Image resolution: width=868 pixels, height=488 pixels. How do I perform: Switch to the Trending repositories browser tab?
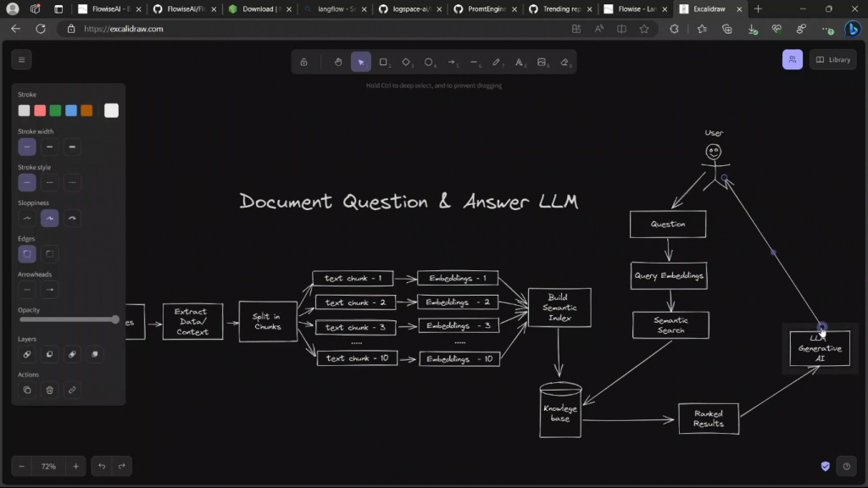560,8
